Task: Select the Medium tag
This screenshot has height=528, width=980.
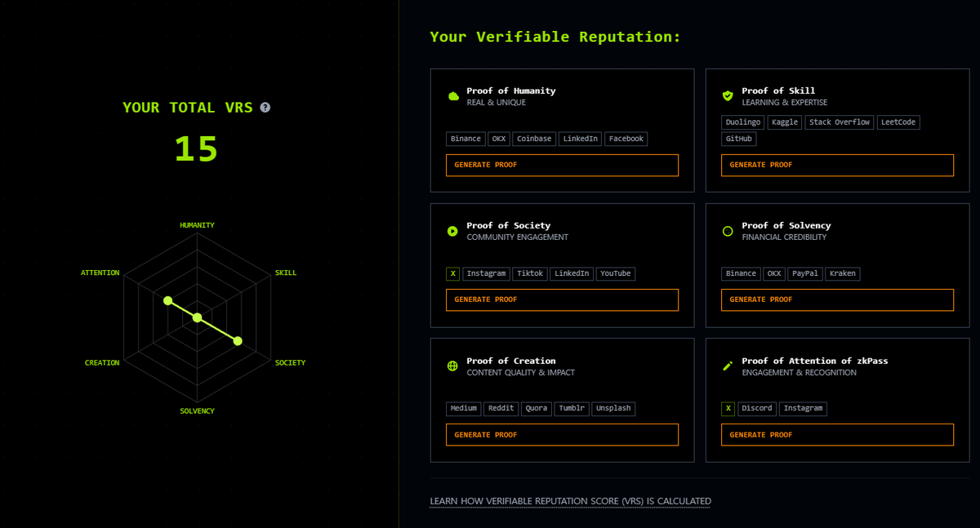Action: click(x=464, y=408)
